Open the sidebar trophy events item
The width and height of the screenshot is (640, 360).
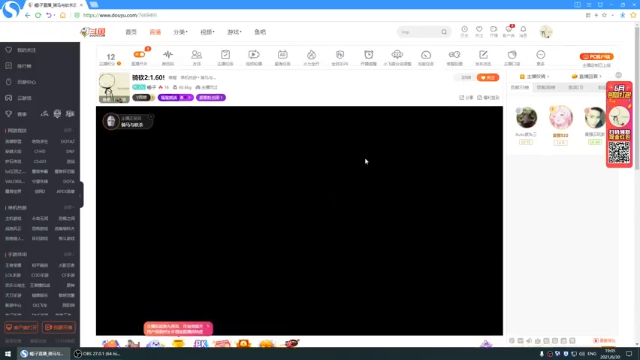point(16,114)
